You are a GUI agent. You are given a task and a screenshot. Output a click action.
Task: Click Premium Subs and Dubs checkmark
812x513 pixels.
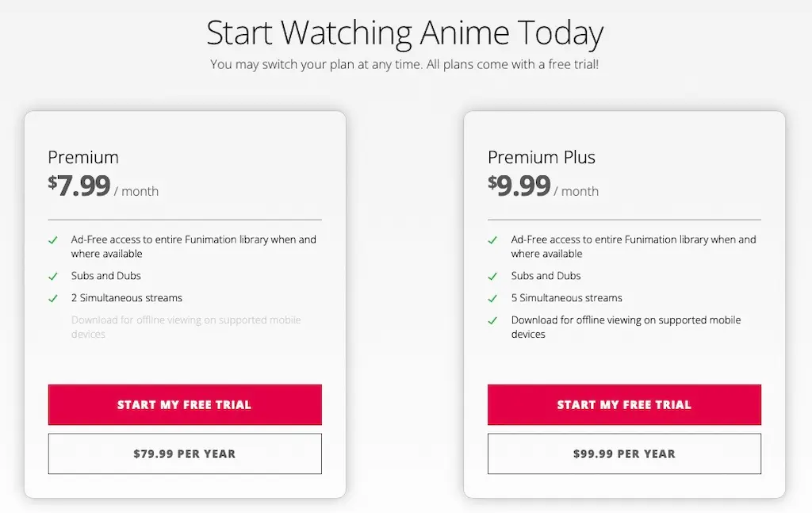click(53, 277)
